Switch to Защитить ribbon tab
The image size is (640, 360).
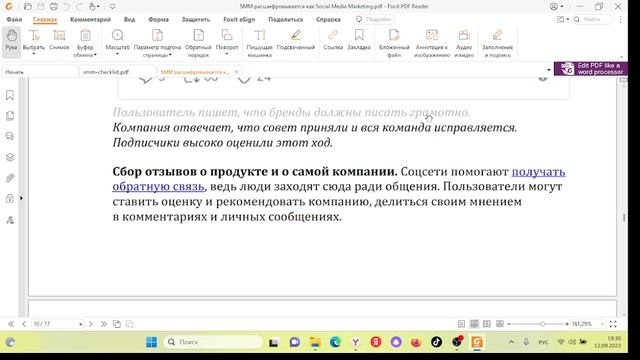click(196, 19)
